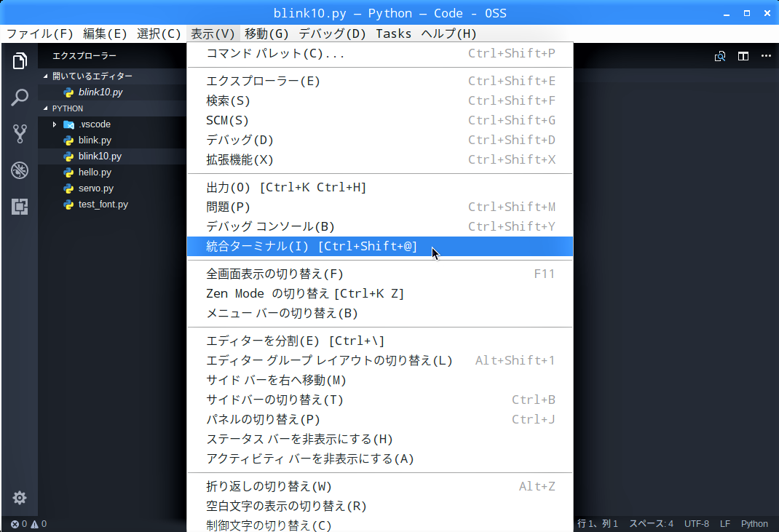
Task: Open the Search activity bar icon
Action: 20,98
